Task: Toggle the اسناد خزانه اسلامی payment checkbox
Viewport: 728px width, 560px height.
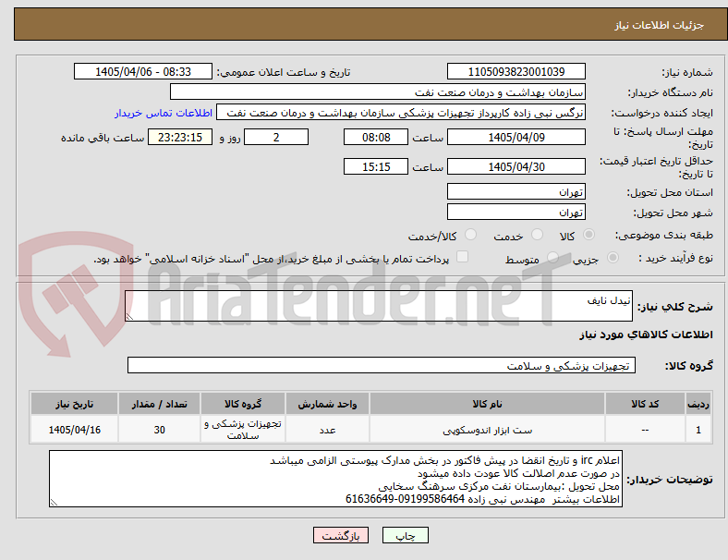Action: pos(463,257)
